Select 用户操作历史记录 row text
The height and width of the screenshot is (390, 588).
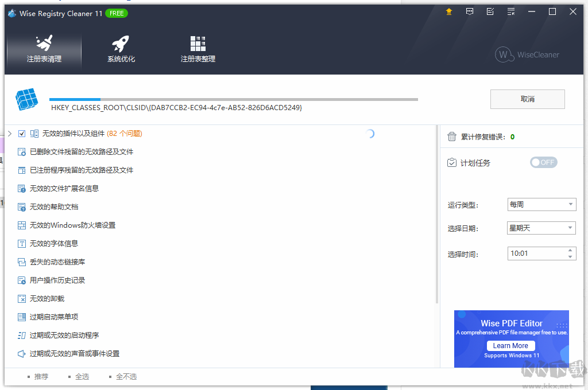[x=57, y=280]
